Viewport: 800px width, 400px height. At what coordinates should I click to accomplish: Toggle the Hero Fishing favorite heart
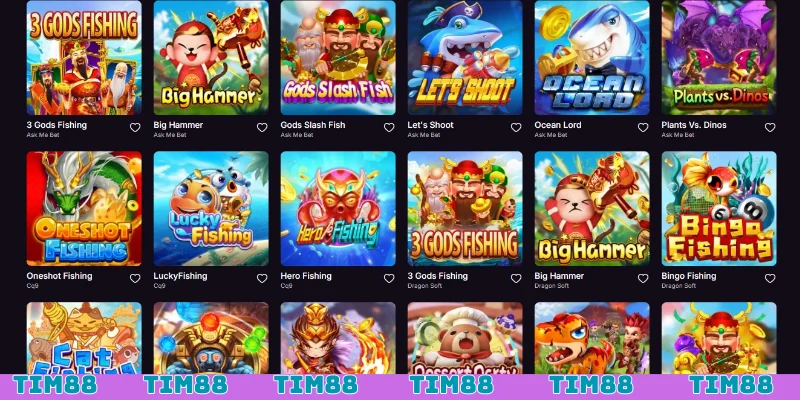tap(389, 279)
